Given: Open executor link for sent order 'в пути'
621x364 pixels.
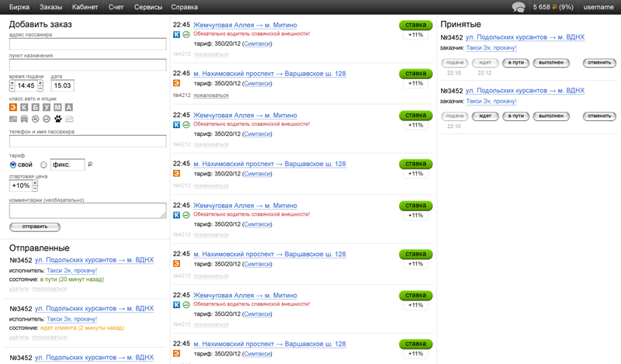Looking at the screenshot, I should [71, 271].
